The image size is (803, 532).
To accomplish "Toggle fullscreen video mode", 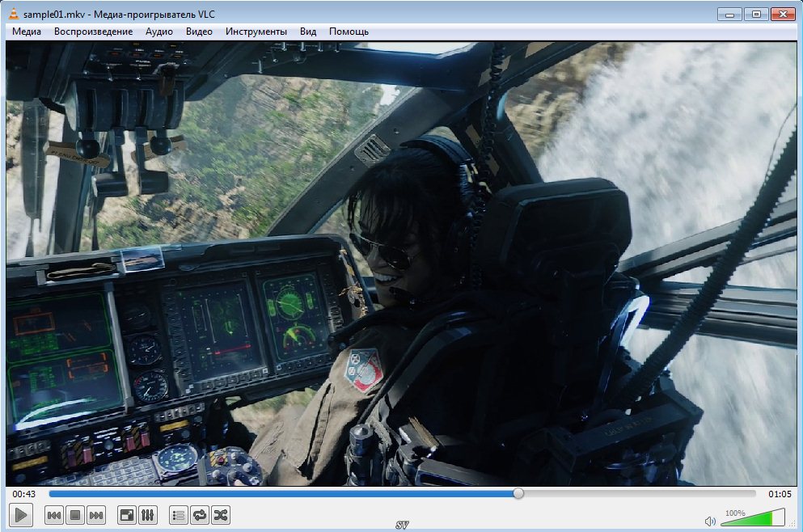I will (x=127, y=515).
